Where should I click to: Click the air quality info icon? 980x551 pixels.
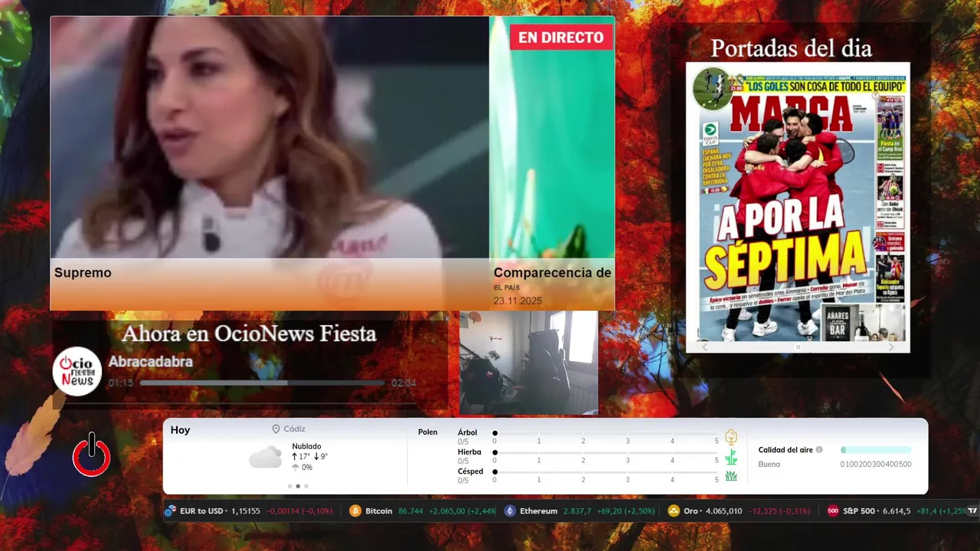819,450
